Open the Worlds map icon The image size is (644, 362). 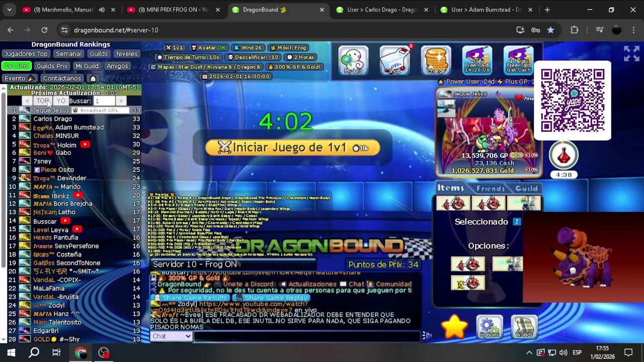(524, 327)
